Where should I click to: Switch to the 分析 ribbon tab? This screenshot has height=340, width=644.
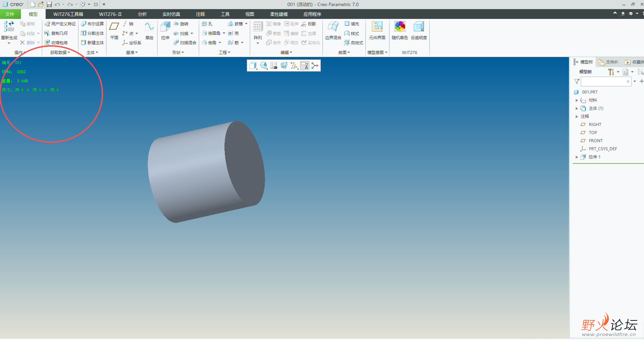click(x=142, y=14)
